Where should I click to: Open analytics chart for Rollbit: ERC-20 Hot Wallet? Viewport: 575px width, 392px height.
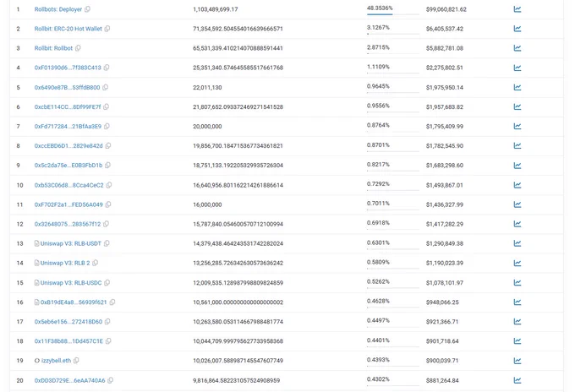click(517, 29)
